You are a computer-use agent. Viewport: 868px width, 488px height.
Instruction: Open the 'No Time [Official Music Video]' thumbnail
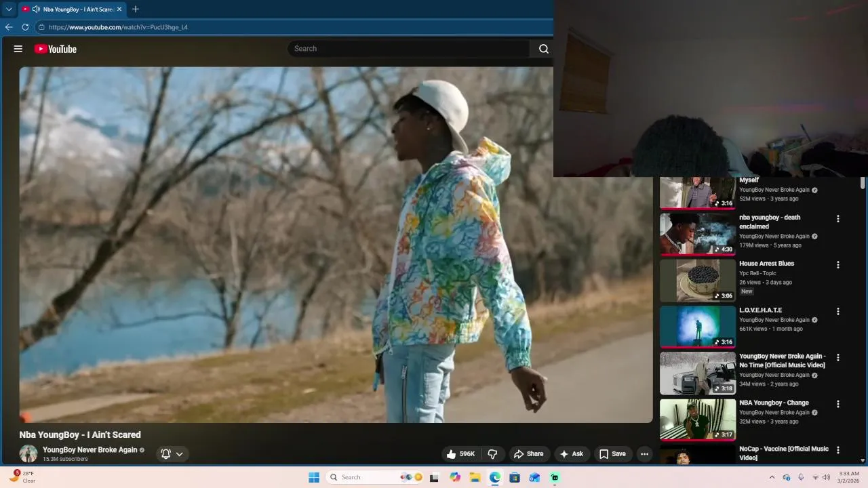(x=698, y=373)
